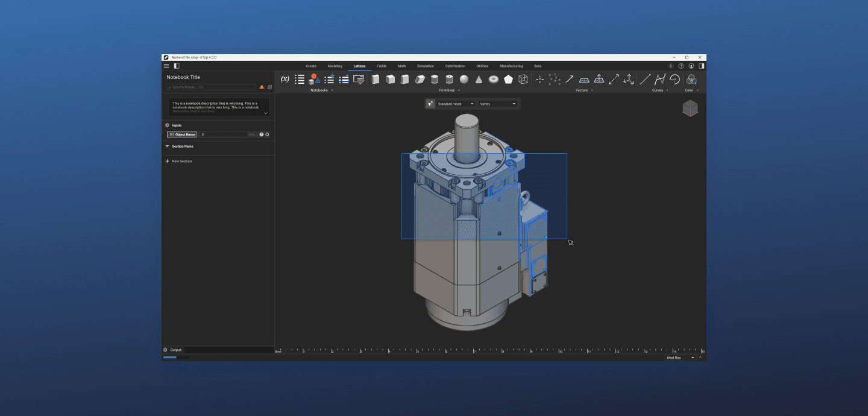Image resolution: width=868 pixels, height=416 pixels.
Task: Toggle the right panel layout icon
Action: [702, 66]
